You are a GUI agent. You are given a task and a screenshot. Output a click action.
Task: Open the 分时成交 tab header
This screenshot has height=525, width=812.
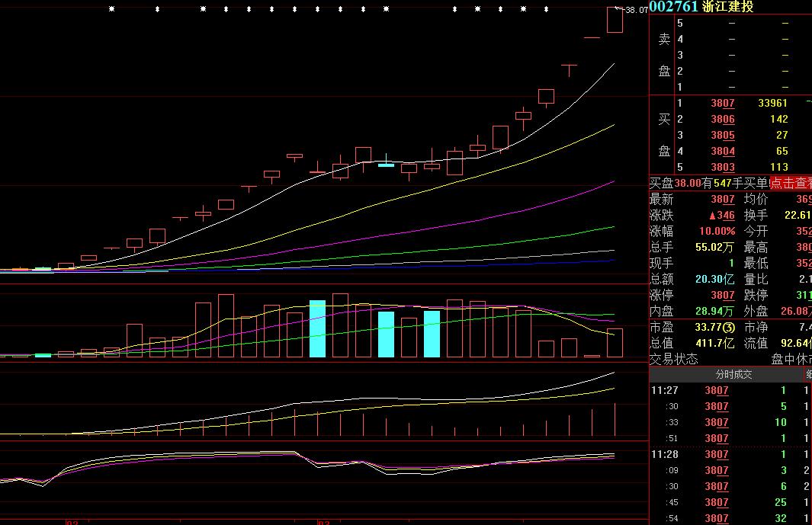(733, 374)
